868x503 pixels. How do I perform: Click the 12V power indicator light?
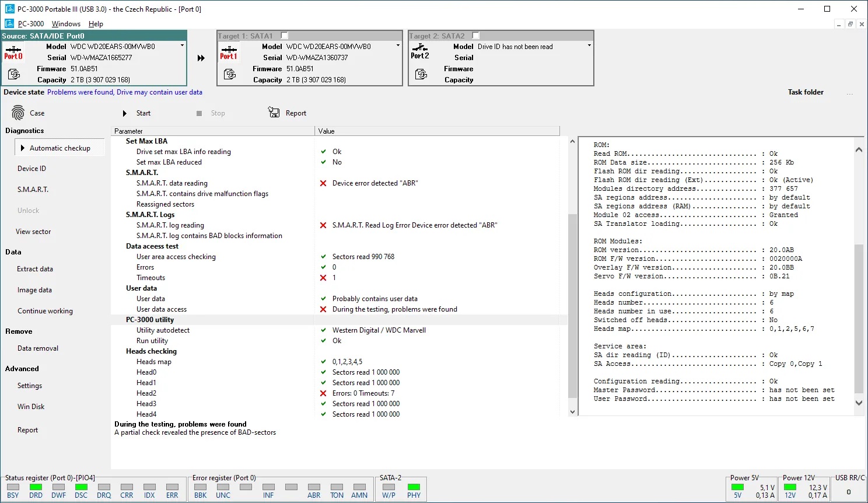(790, 487)
